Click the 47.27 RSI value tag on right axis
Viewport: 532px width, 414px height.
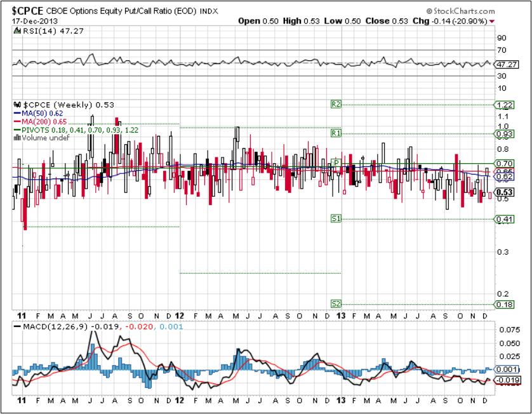tap(507, 65)
